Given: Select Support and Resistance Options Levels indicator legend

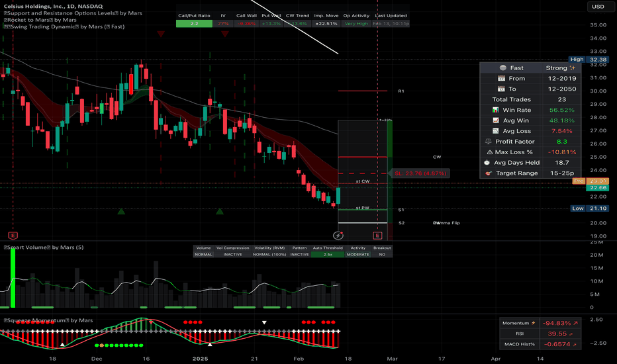Looking at the screenshot, I should click(x=73, y=13).
